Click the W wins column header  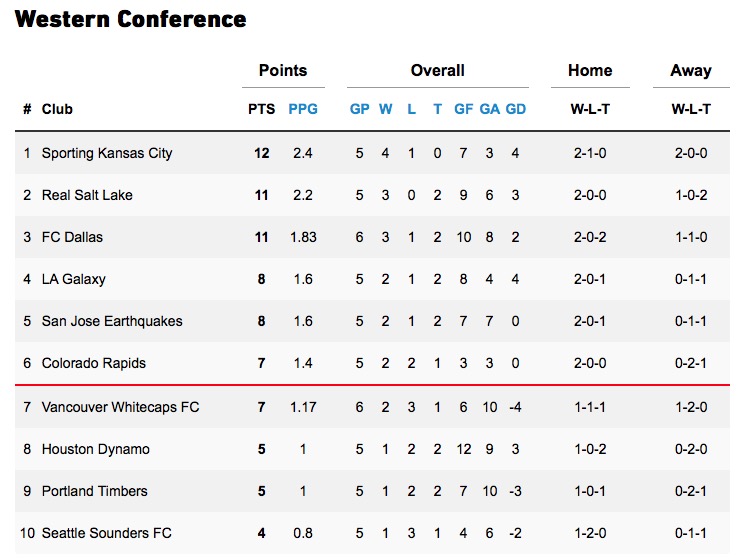[386, 109]
